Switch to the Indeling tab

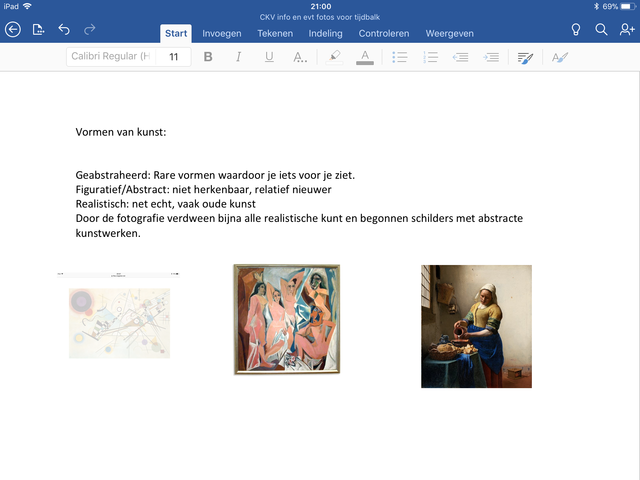[325, 33]
